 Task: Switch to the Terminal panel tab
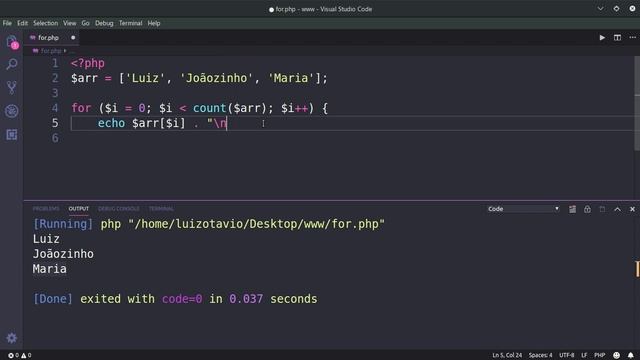(161, 209)
